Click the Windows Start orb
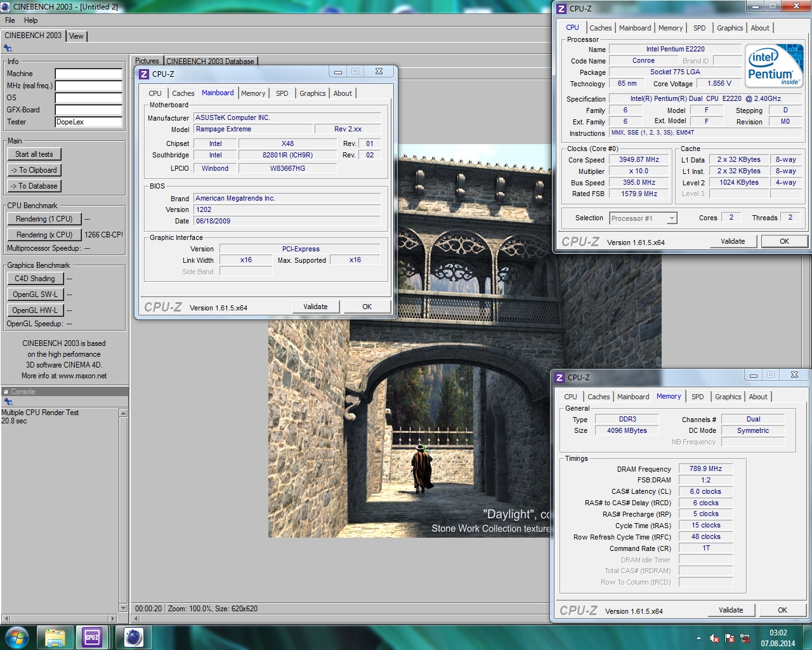 17,637
